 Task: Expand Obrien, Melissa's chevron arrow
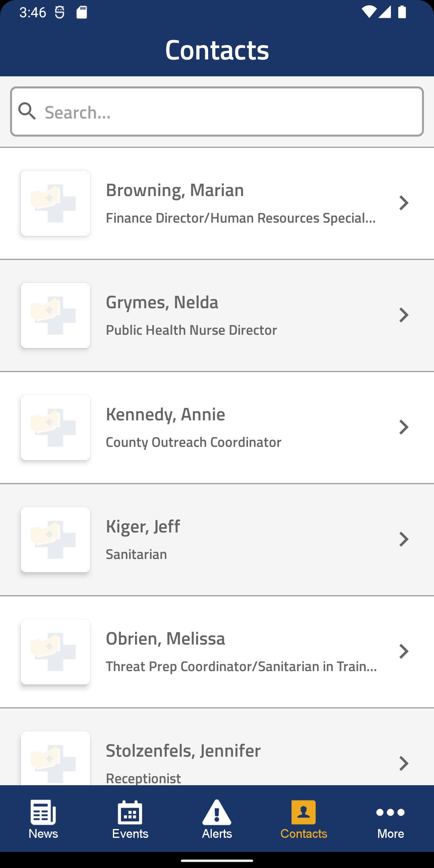(404, 651)
